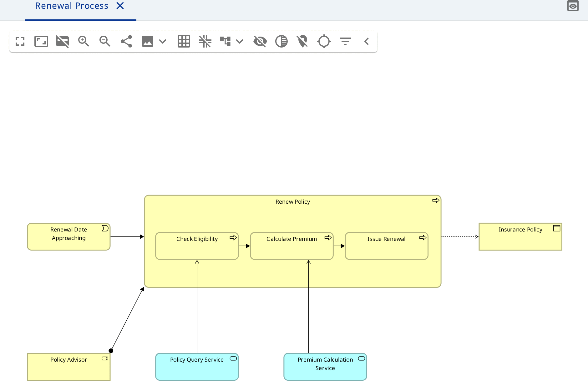Expand the image export dropdown arrow

tap(163, 41)
